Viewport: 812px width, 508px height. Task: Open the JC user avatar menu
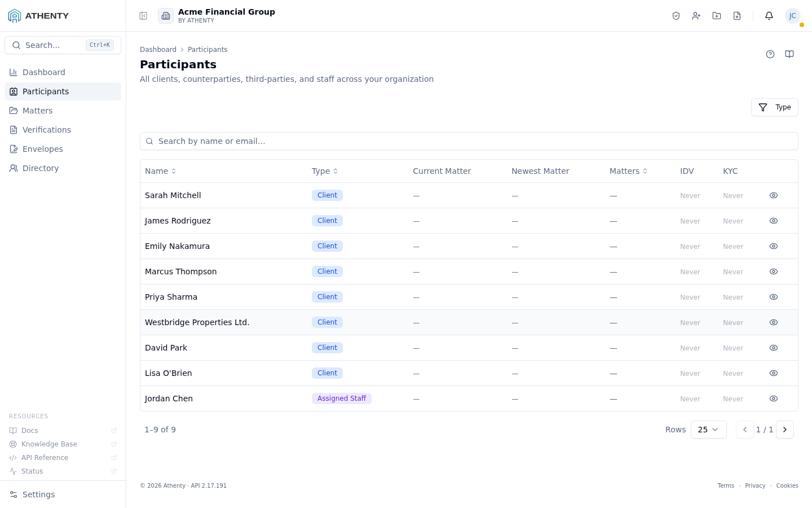coord(793,16)
